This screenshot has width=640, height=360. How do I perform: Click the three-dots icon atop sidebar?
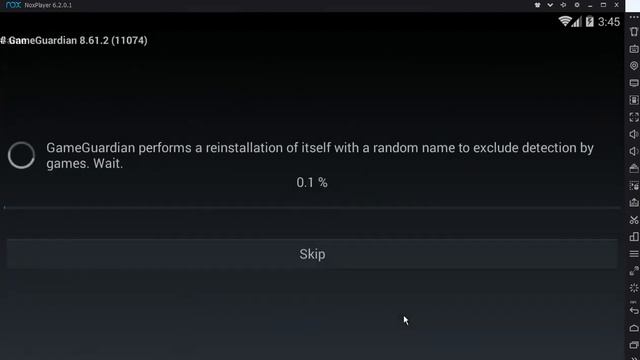point(633,17)
